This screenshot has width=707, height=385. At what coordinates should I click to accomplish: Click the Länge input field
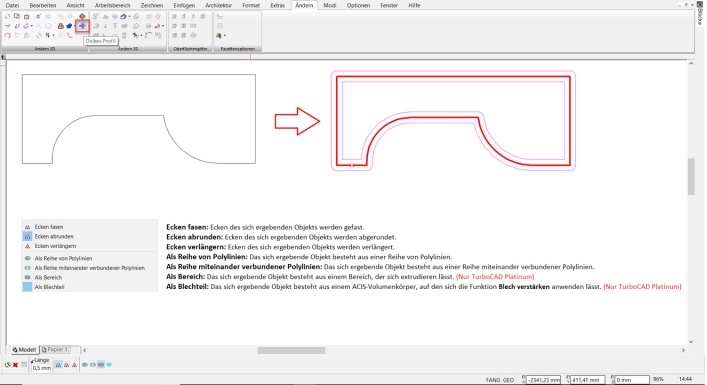[x=41, y=368]
